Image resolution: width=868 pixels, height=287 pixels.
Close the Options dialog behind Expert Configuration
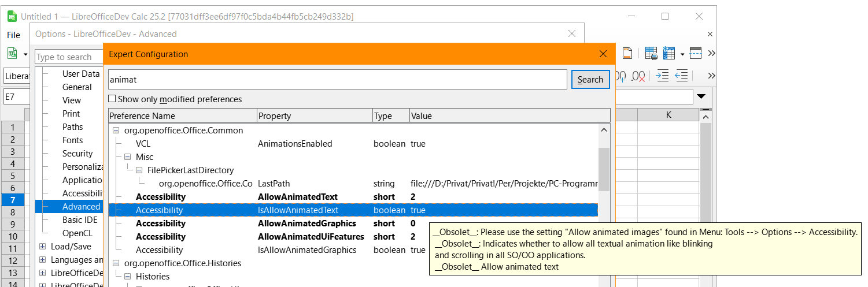click(x=572, y=34)
